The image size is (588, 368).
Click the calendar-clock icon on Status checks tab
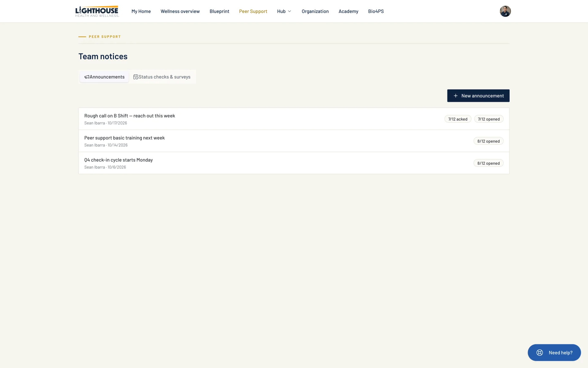click(x=136, y=77)
